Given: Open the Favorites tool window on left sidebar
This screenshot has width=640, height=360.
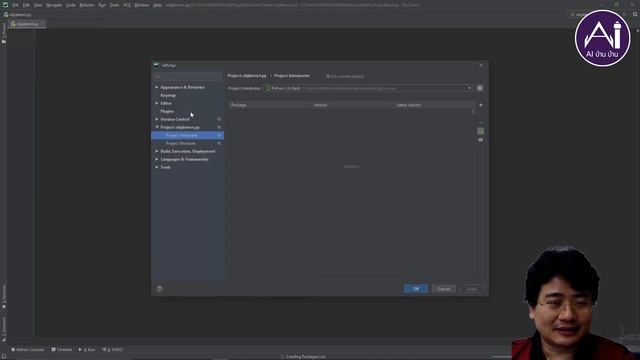Looking at the screenshot, I should (4, 297).
